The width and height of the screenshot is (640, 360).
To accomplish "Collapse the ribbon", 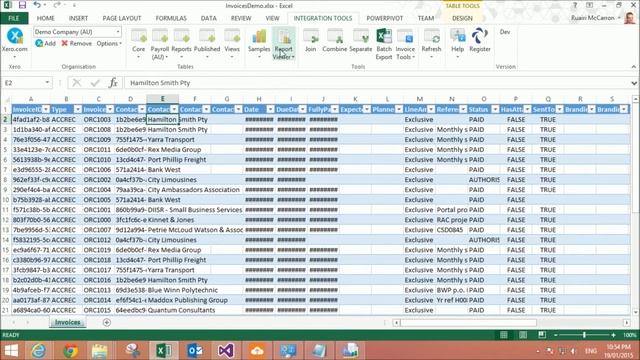I will 633,67.
